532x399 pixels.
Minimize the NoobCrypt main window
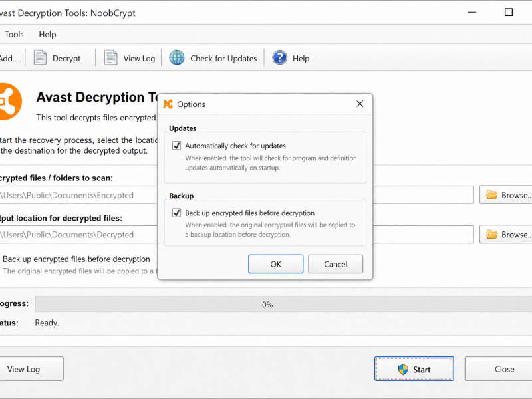click(x=472, y=12)
